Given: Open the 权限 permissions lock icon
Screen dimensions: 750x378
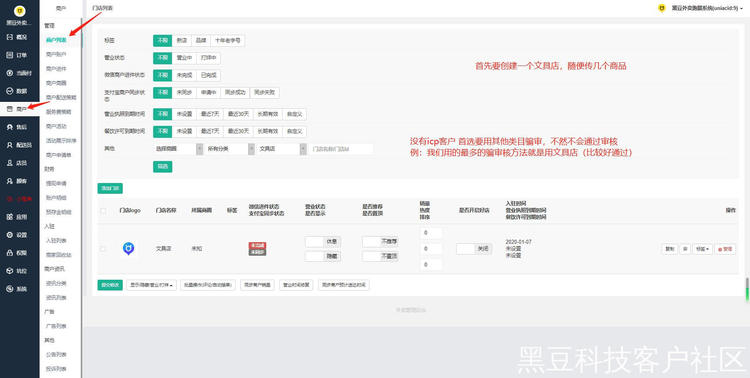Looking at the screenshot, I should point(10,253).
